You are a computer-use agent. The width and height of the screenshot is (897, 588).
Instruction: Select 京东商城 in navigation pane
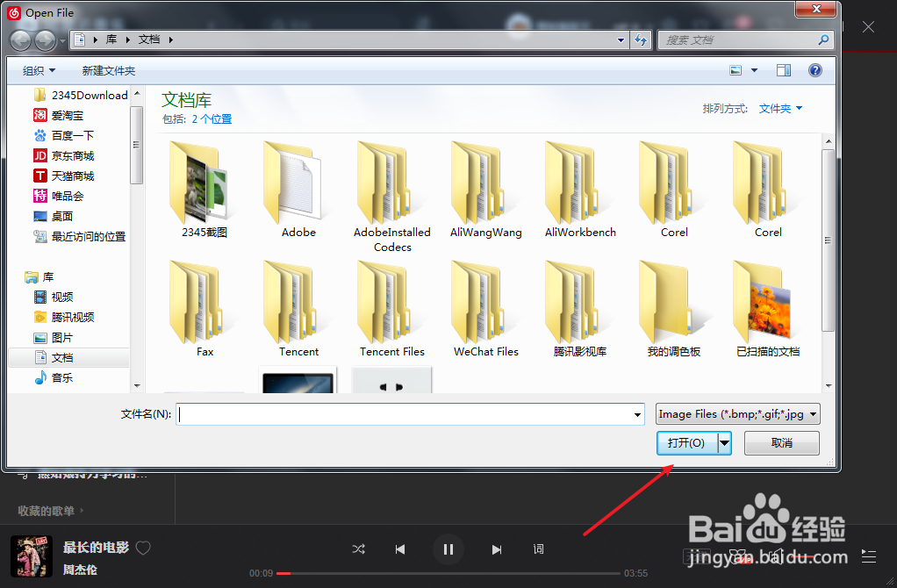point(63,155)
